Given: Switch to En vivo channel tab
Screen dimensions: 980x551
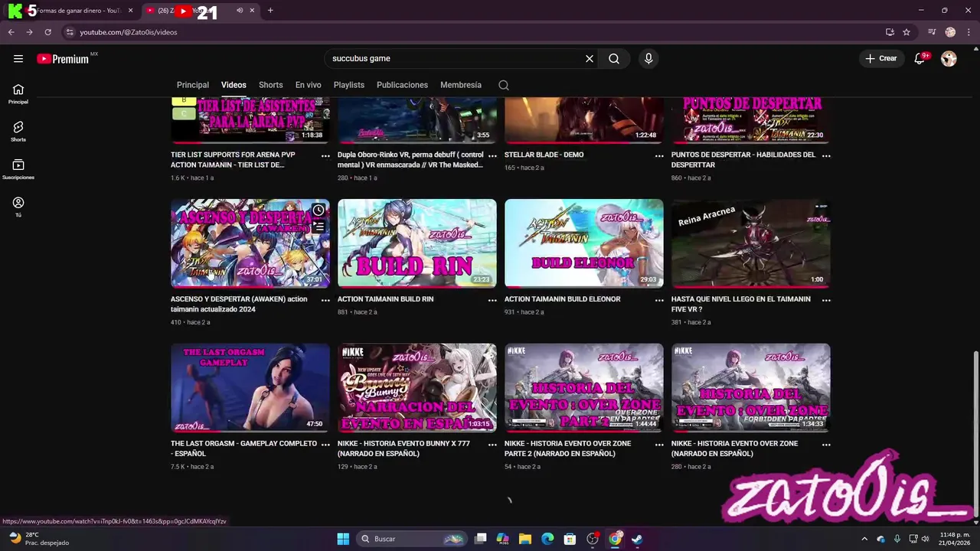Looking at the screenshot, I should coord(309,85).
